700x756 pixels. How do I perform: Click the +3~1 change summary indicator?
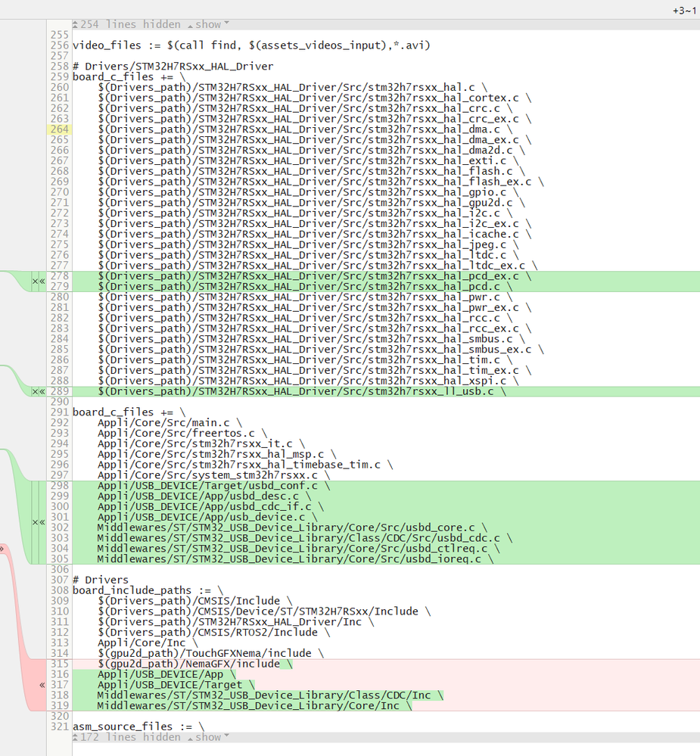click(685, 11)
